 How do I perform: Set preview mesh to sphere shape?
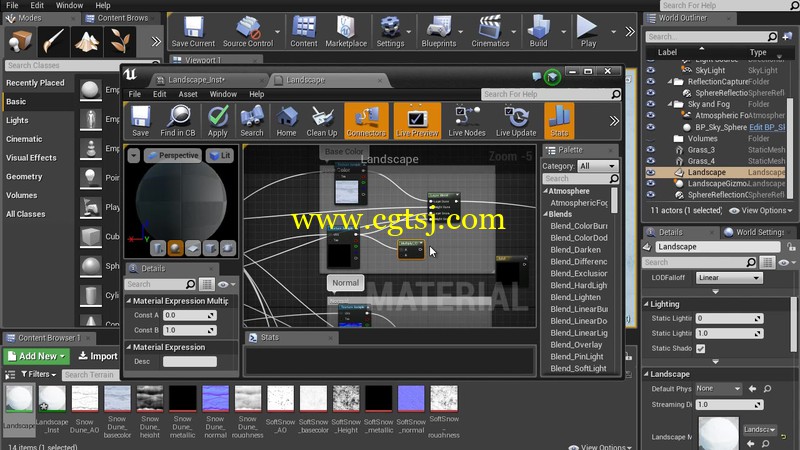(x=175, y=248)
